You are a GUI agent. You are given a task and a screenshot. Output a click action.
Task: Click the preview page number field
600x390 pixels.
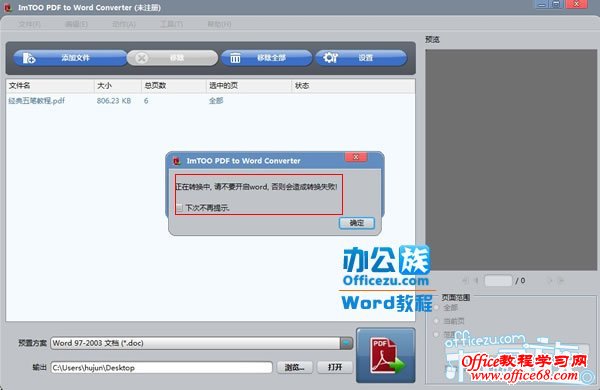(x=498, y=281)
